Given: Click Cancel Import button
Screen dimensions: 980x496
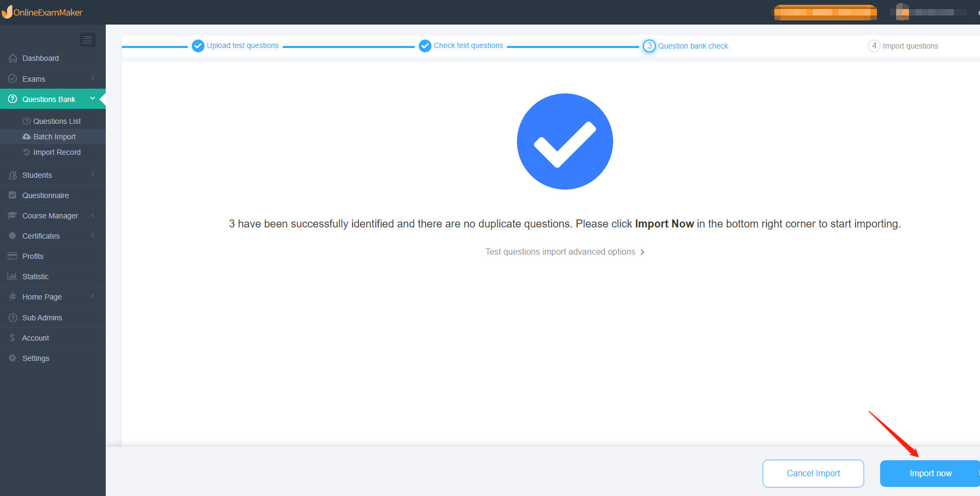Looking at the screenshot, I should 813,474.
